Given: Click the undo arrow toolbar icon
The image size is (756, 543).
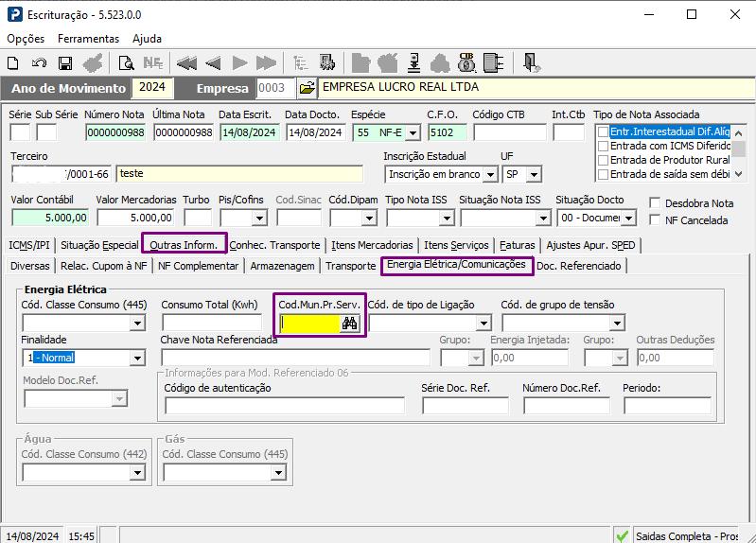Looking at the screenshot, I should [39, 63].
